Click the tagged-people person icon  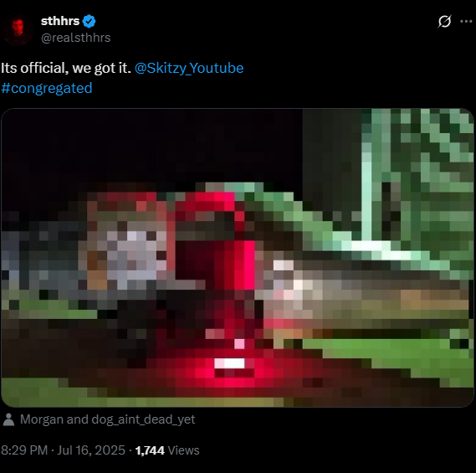coord(8,419)
